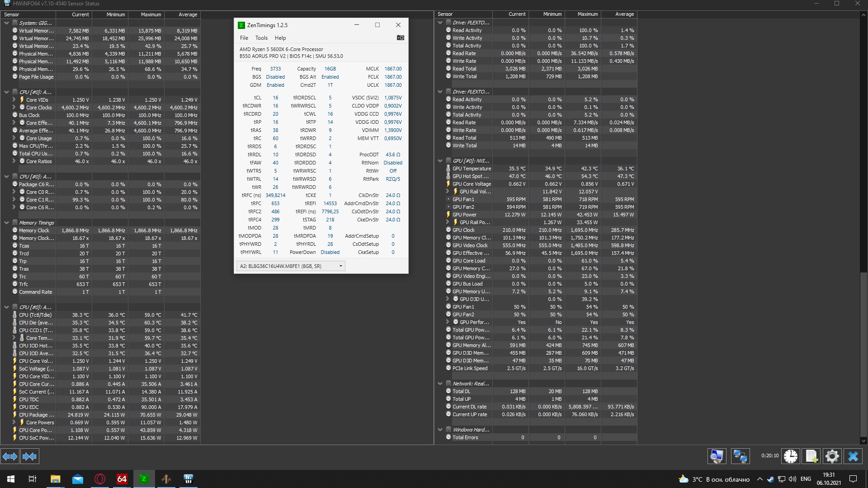Collapse the Memory Timings sensor group

(x=6, y=223)
